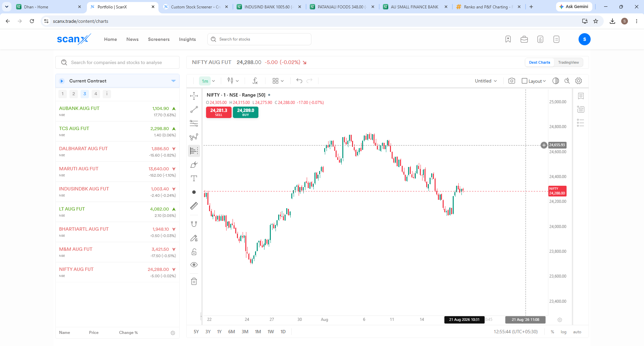Toggle magnet snap mode

[194, 224]
